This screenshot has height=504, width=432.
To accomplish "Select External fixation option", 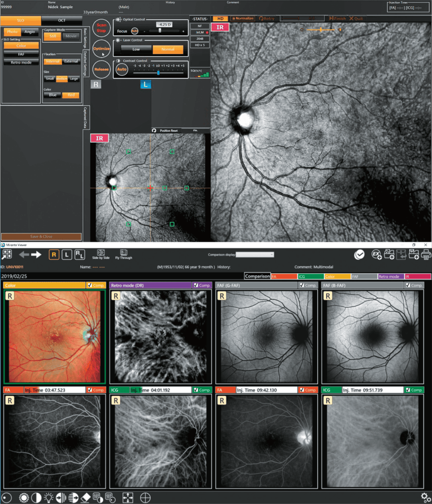I will click(71, 62).
